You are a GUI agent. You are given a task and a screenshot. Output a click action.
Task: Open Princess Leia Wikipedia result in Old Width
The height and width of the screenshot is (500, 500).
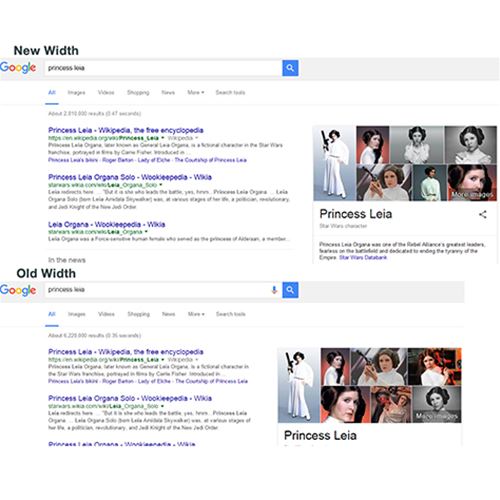126,352
